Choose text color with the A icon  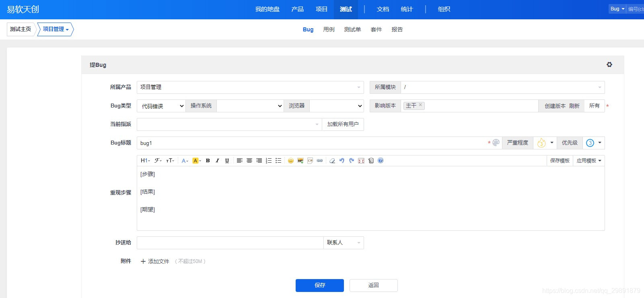[185, 161]
